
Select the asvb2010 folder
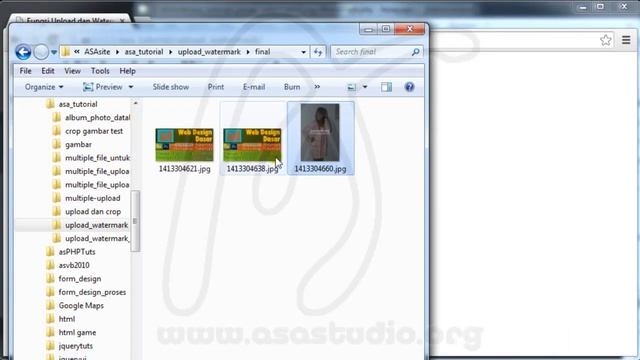74,265
